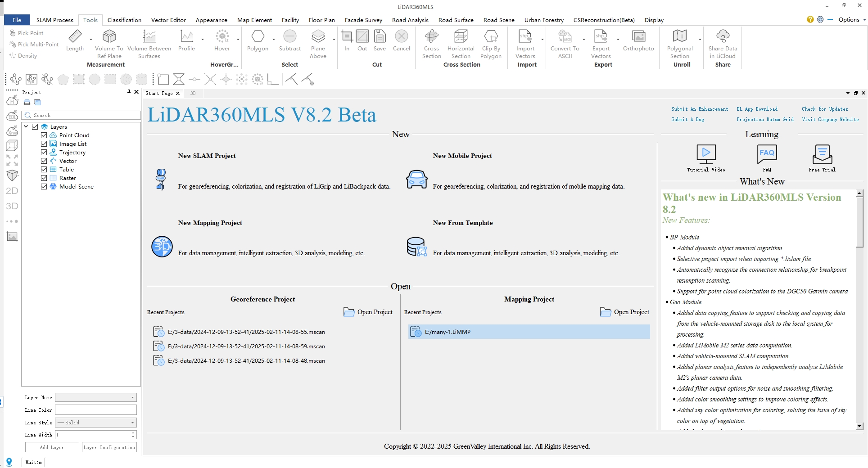Screen dimensions: 868x468
Task: Open the Line Style dropdown
Action: (x=96, y=423)
